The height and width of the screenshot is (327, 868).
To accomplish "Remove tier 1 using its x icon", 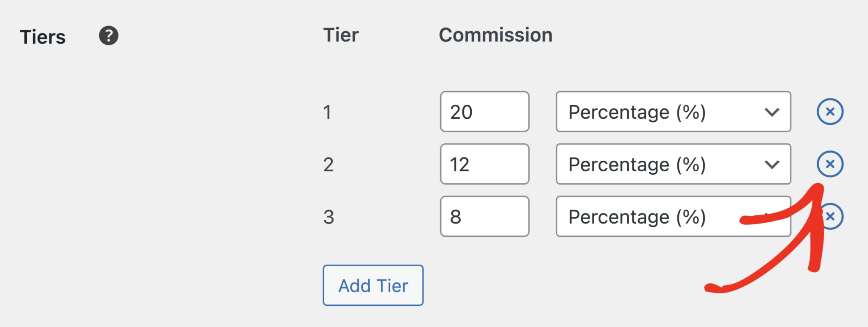I will 829,112.
